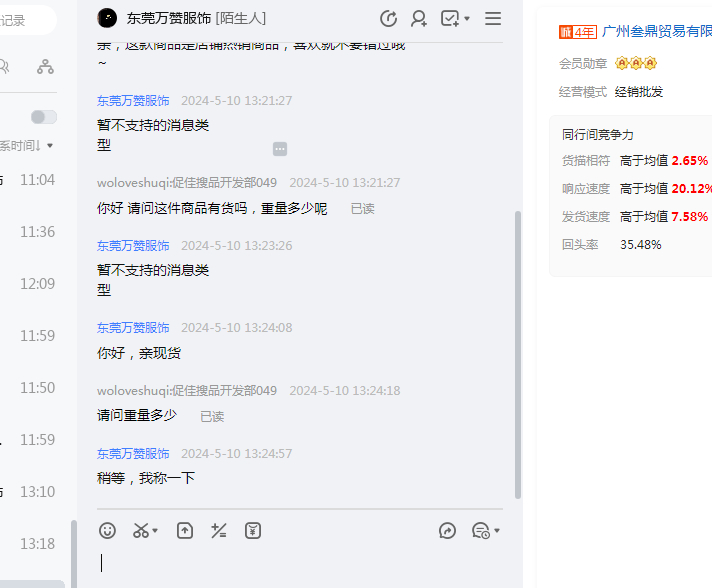The image size is (712, 588).
Task: Click 东莞万赞服饰 avatar in chat header
Action: click(107, 18)
